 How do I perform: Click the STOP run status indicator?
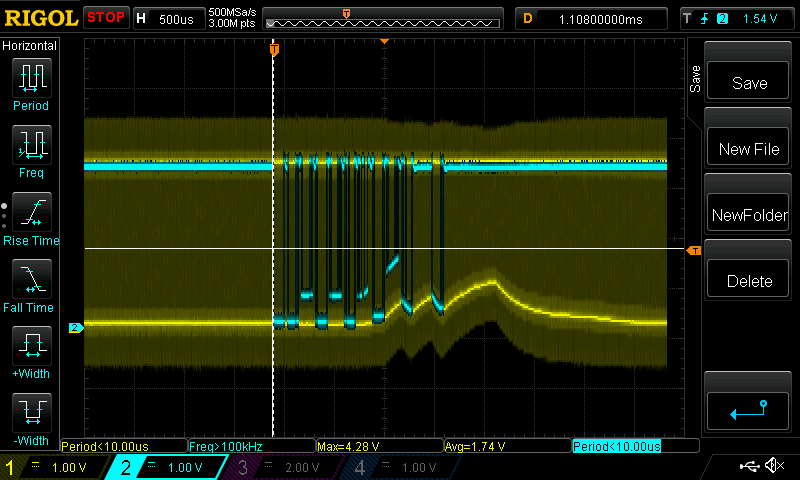106,17
